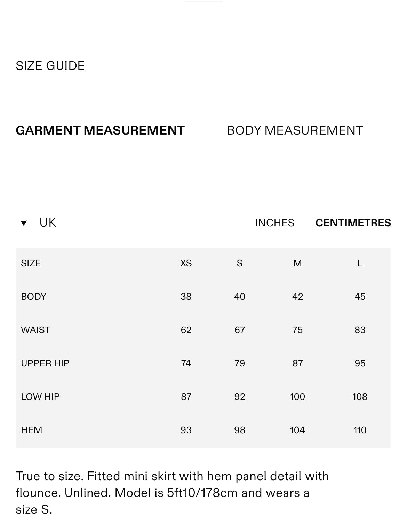
Task: Click the SIZE GUIDE heading
Action: tap(50, 66)
